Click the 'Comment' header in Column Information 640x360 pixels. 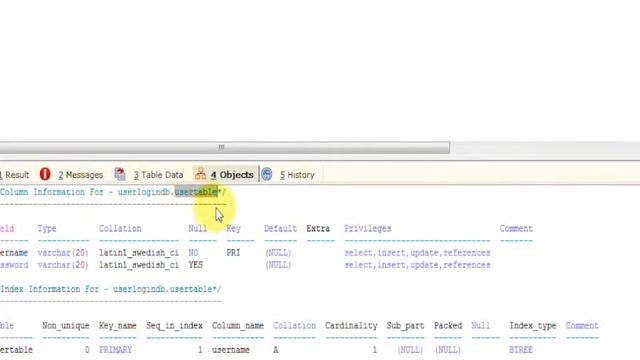516,229
